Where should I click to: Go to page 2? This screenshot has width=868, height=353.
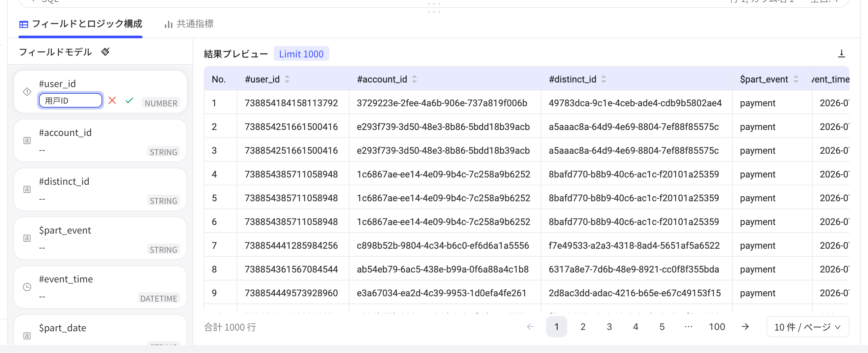coord(583,326)
